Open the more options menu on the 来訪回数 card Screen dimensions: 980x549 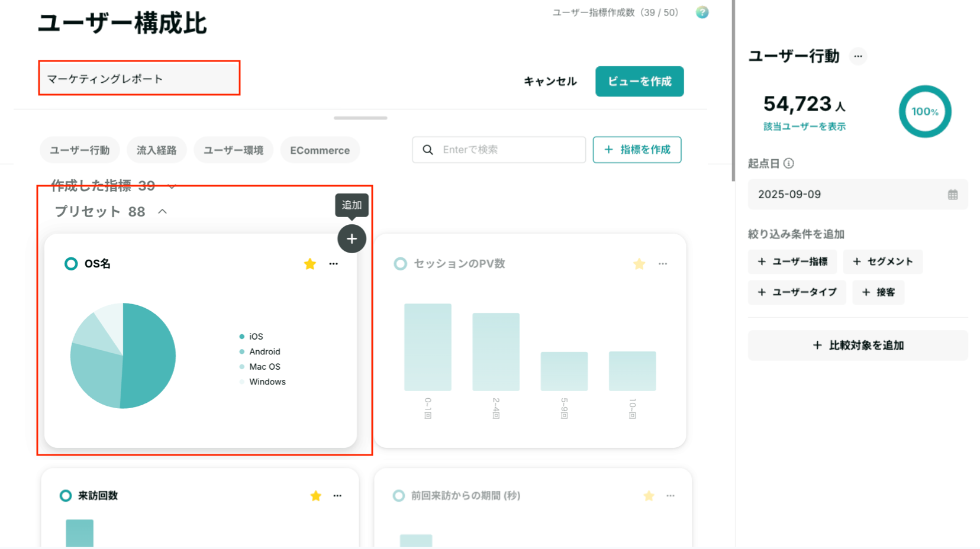pos(337,496)
